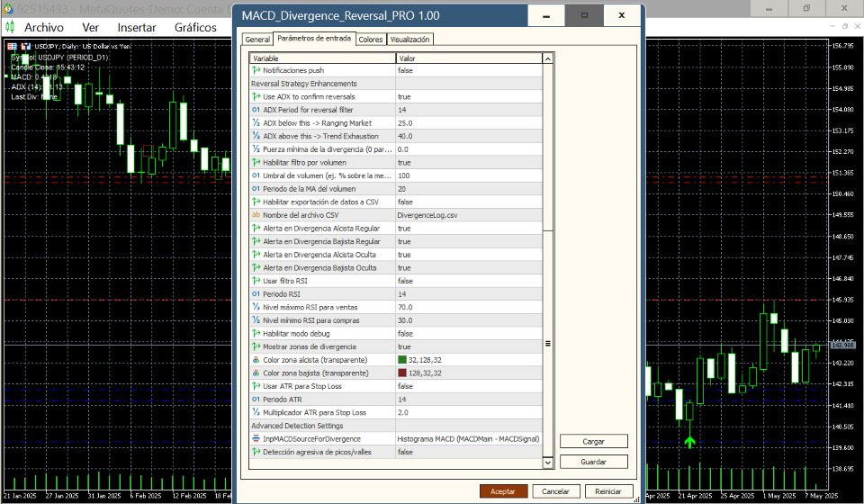Click the Valor column header

pyautogui.click(x=469, y=58)
